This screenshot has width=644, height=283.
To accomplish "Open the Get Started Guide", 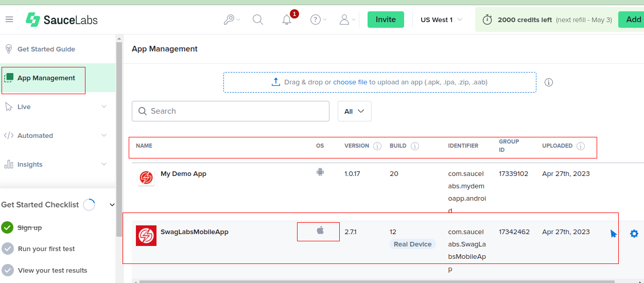I will (46, 49).
